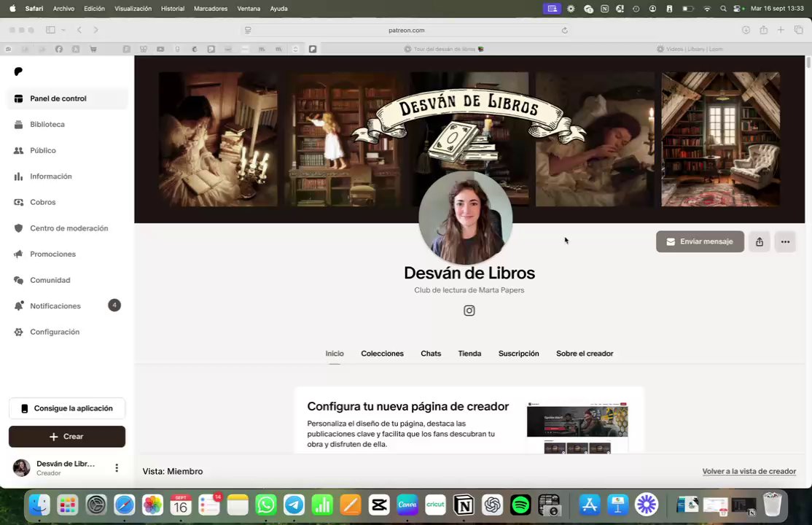Open ChatGPT from the Dock
This screenshot has height=525, width=812.
click(x=492, y=505)
